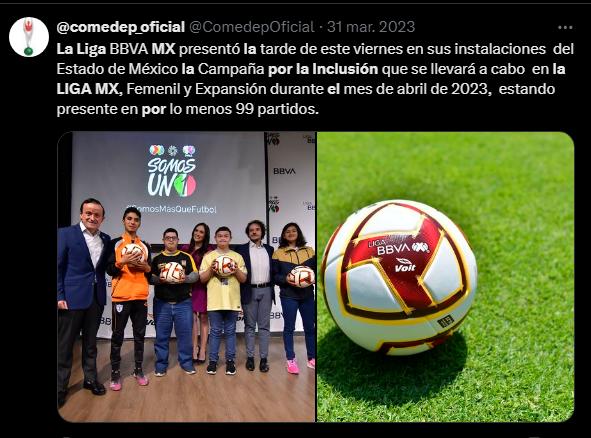Click the Comedep profile avatar picture
Viewport: 591px width, 438px height.
(x=29, y=37)
